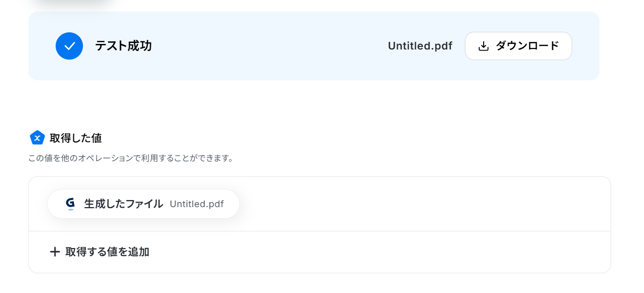Image resolution: width=644 pixels, height=293 pixels.
Task: Click the plus icon for adding a value
Action: [x=55, y=252]
